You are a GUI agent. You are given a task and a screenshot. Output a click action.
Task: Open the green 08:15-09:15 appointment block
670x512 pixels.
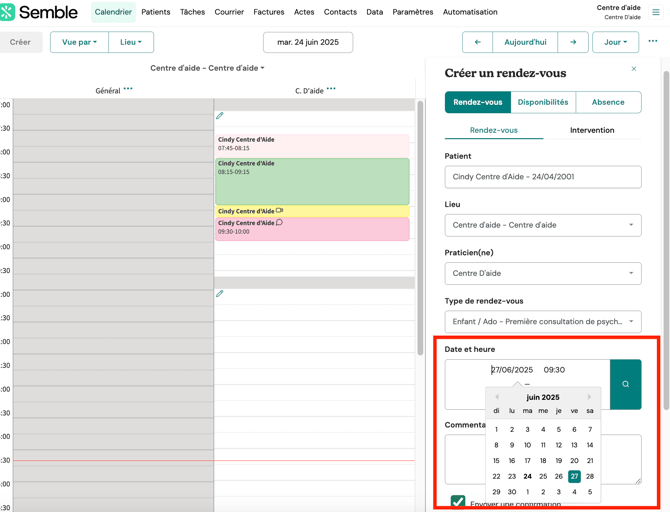tap(312, 182)
